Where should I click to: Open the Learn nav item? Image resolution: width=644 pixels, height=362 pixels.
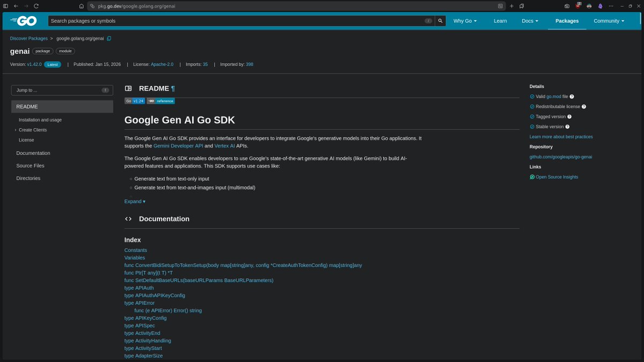500,21
